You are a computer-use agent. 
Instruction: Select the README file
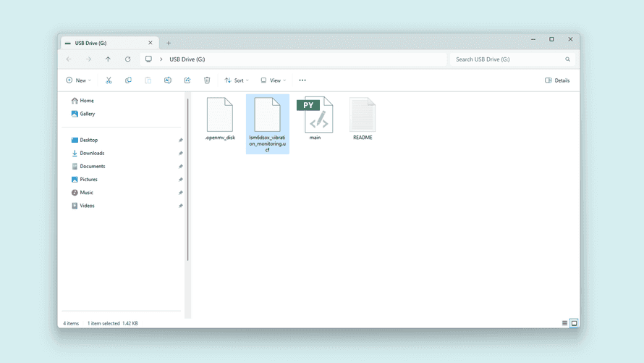pyautogui.click(x=363, y=118)
